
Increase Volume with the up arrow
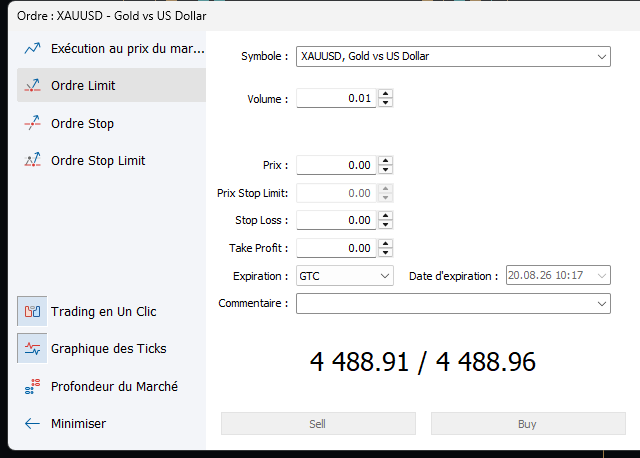[x=386, y=94]
